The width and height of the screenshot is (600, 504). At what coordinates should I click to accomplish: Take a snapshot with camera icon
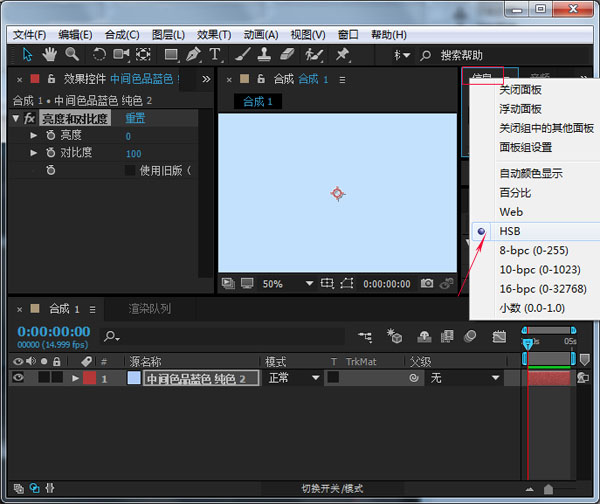[x=427, y=283]
